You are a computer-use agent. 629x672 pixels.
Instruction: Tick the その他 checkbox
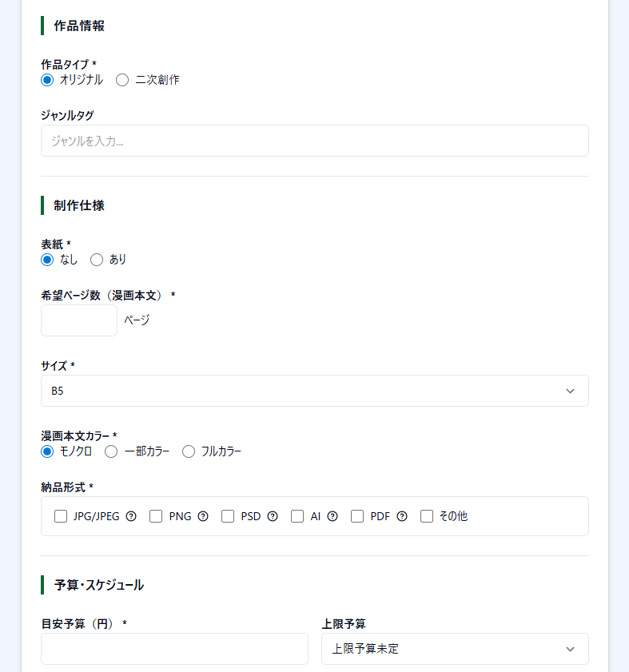[x=427, y=516]
